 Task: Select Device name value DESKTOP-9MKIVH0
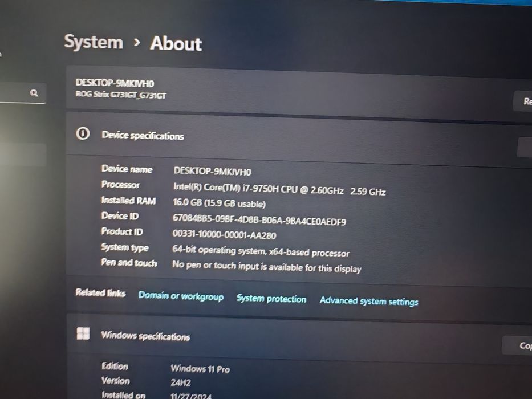point(212,172)
